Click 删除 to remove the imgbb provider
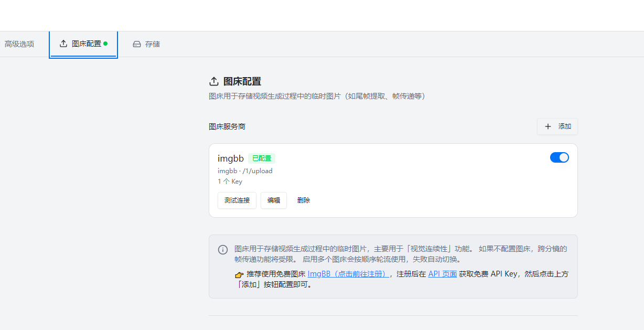The height and width of the screenshot is (330, 644). [x=303, y=200]
